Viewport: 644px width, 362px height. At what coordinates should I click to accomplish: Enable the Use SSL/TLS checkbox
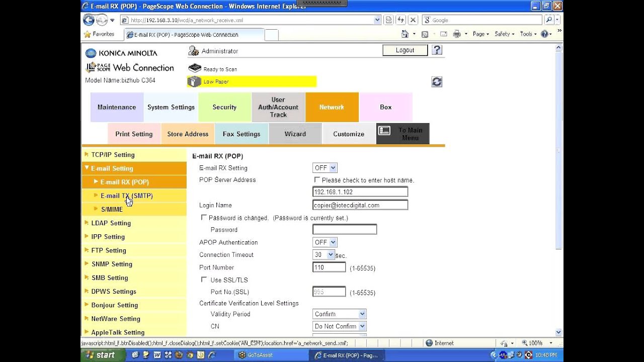(x=204, y=280)
